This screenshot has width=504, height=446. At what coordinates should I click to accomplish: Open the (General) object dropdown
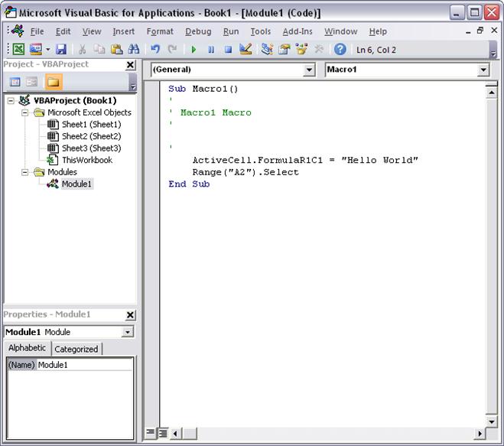pyautogui.click(x=309, y=70)
